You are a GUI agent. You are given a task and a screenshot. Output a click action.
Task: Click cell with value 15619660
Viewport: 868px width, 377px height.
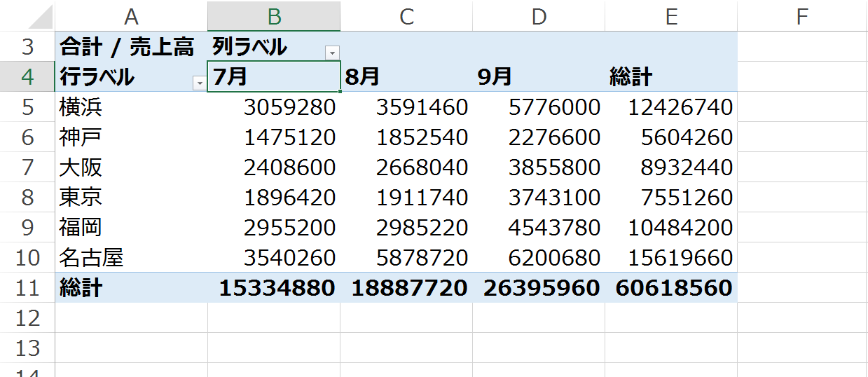(671, 258)
